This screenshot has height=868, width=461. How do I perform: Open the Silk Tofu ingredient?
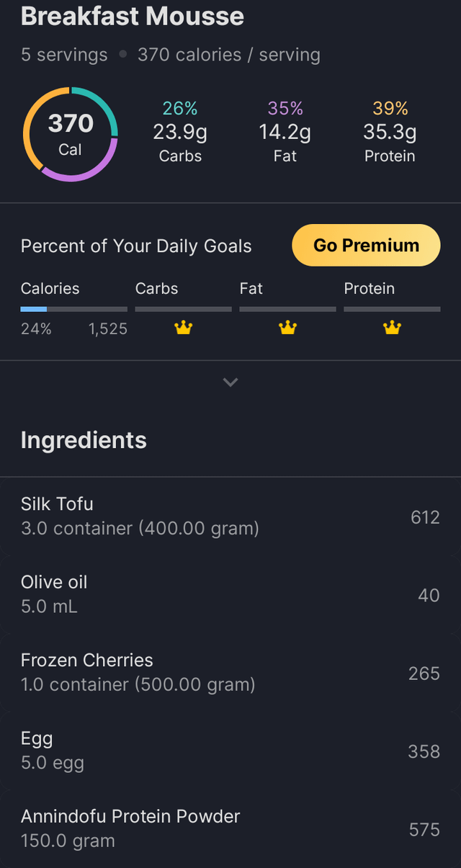pyautogui.click(x=230, y=516)
